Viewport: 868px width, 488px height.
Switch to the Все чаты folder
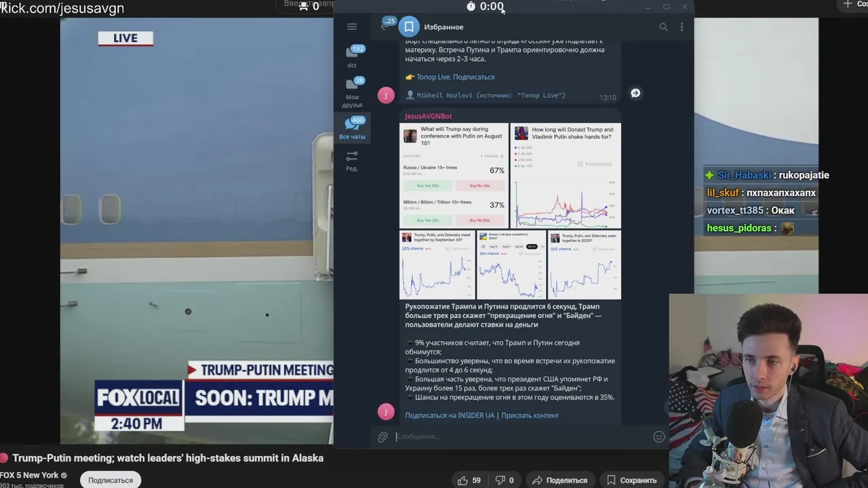(x=352, y=127)
